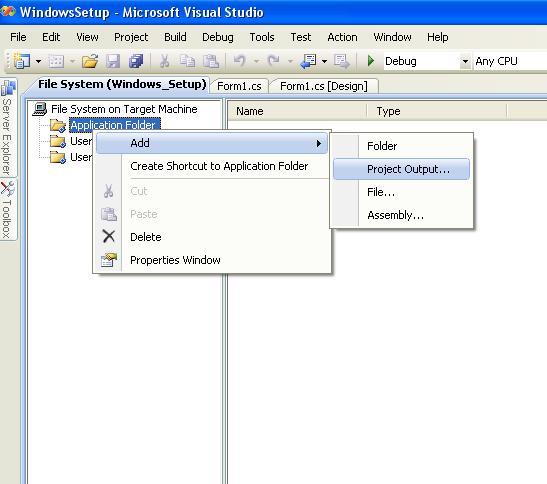The image size is (547, 484).
Task: Open the Debug menu
Action: coord(218,37)
